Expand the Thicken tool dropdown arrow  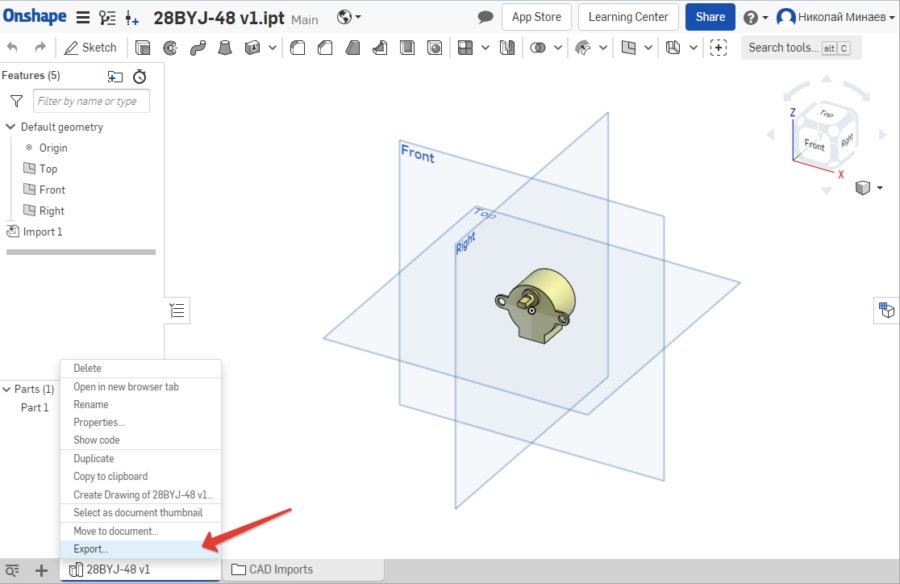tap(272, 48)
